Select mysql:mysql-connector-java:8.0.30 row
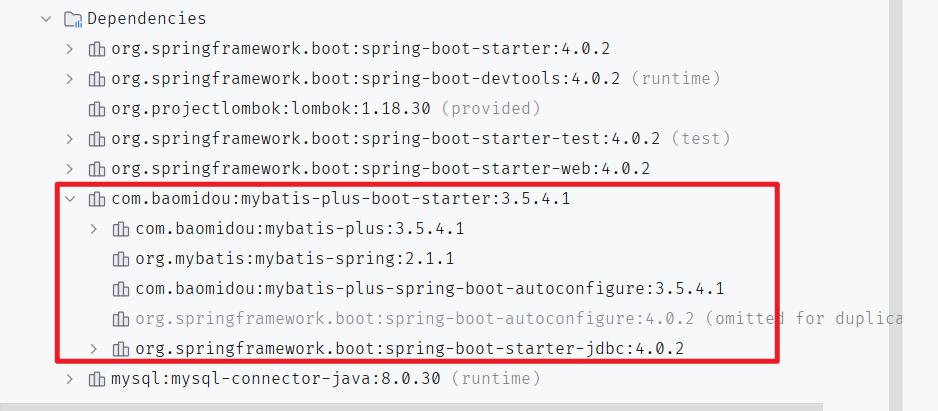 point(325,378)
